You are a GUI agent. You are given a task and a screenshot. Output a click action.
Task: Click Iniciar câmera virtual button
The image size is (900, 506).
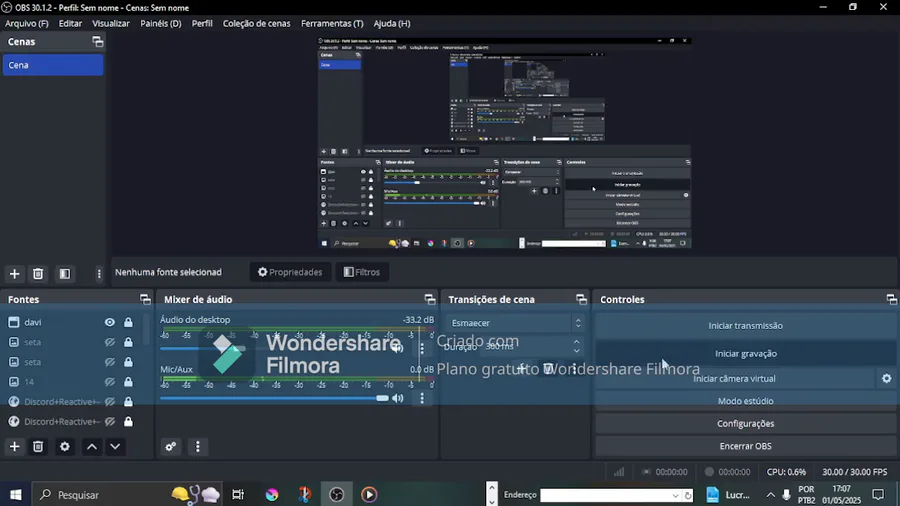point(734,378)
